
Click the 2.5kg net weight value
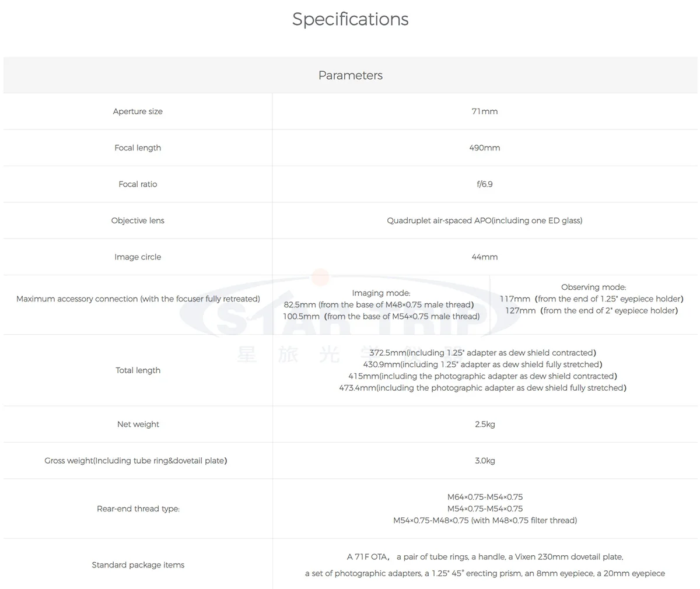(484, 424)
